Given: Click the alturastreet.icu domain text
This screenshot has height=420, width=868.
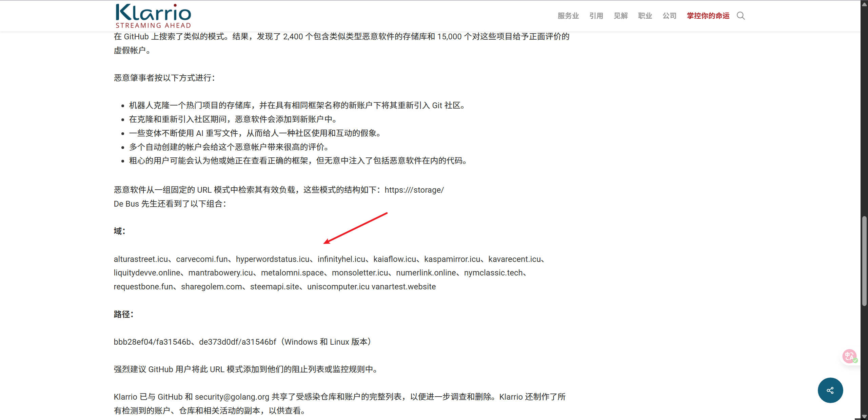Looking at the screenshot, I should pos(141,259).
